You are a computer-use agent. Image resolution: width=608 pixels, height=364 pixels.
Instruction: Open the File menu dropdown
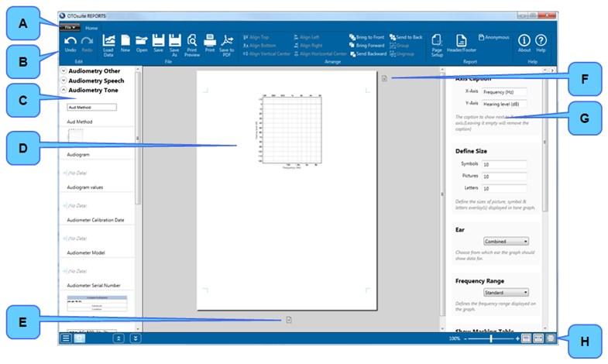point(70,28)
